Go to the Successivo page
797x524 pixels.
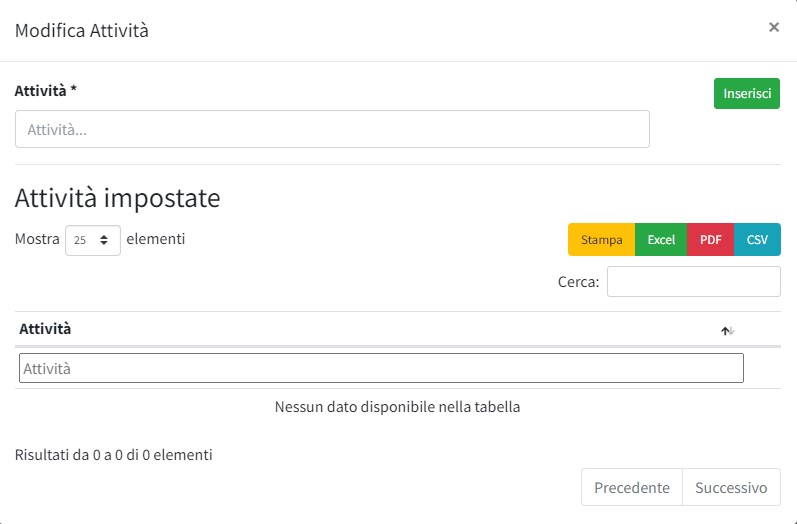pyautogui.click(x=731, y=488)
